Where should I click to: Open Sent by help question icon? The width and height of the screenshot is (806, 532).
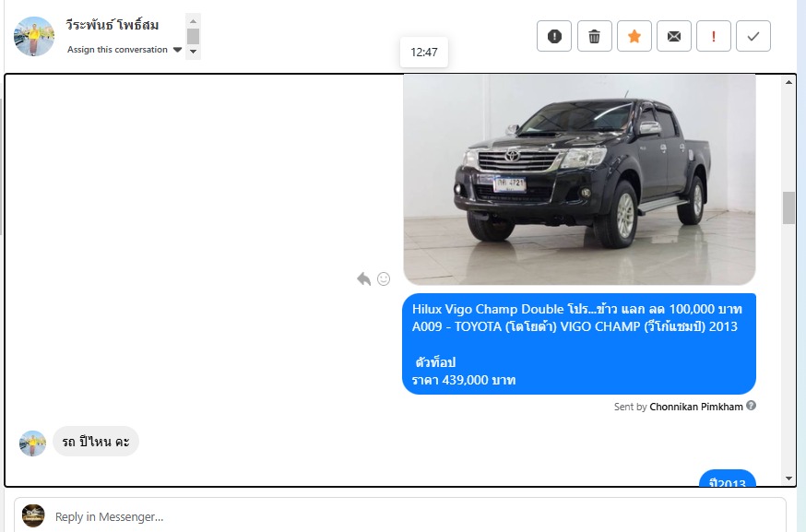[751, 406]
